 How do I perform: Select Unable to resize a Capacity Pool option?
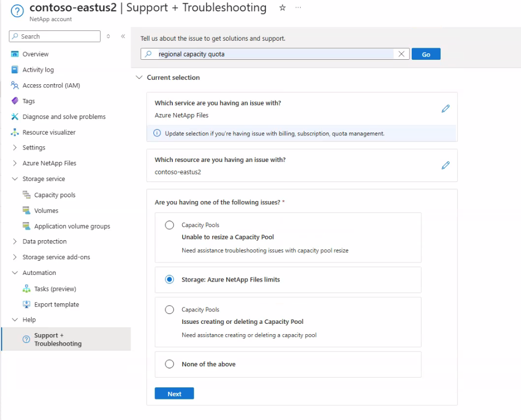pyautogui.click(x=170, y=225)
